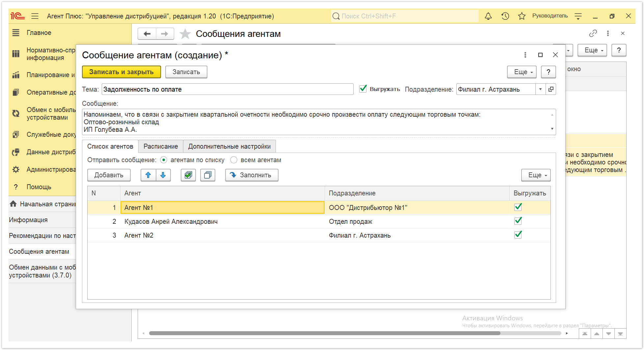
Task: Switch to Список агентов tab
Action: pos(110,146)
